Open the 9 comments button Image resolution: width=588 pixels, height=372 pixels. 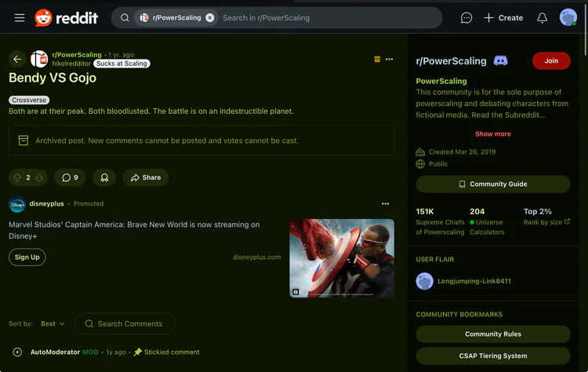click(70, 177)
